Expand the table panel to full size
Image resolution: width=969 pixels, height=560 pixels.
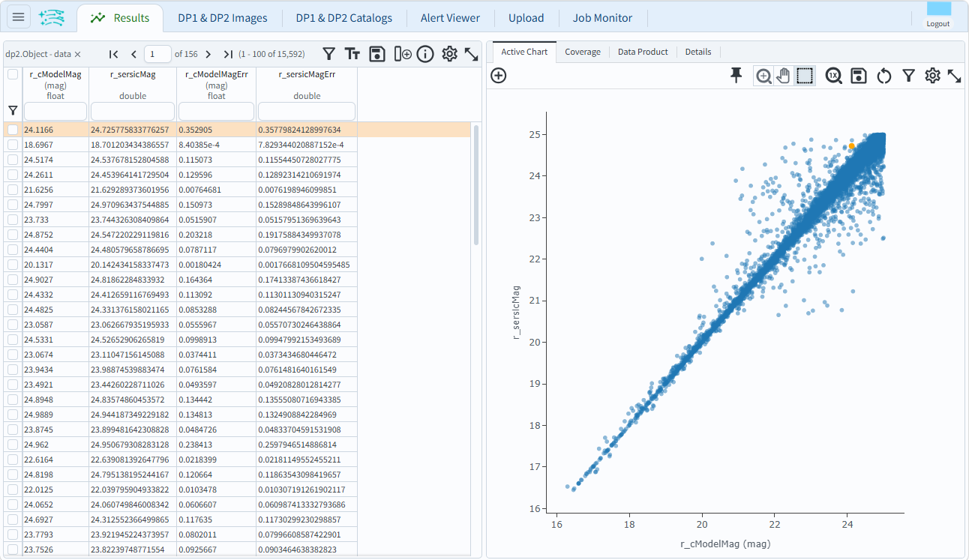pos(471,54)
